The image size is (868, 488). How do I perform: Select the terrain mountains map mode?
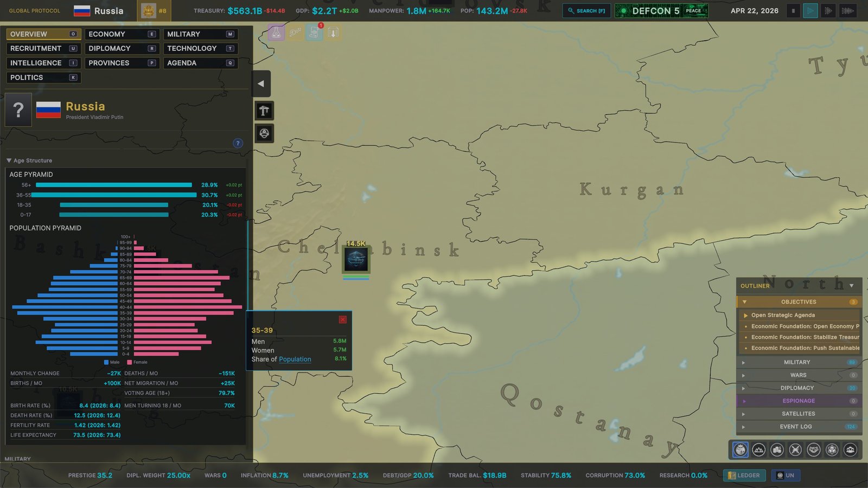coord(759,450)
